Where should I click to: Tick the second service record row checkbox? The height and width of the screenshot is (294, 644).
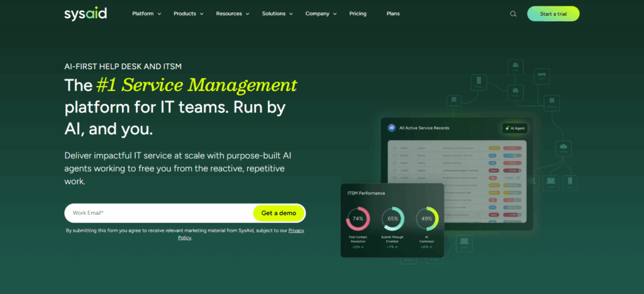click(394, 155)
